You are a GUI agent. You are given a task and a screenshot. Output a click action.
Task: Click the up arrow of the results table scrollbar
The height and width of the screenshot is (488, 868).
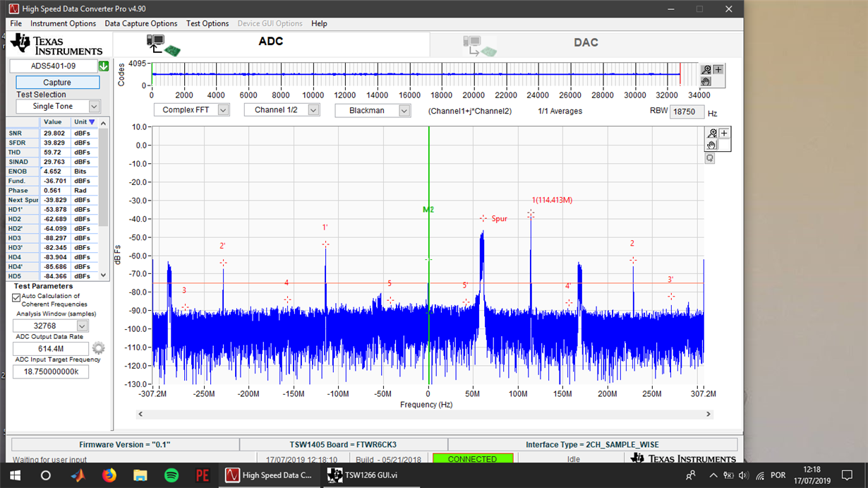pos(104,123)
